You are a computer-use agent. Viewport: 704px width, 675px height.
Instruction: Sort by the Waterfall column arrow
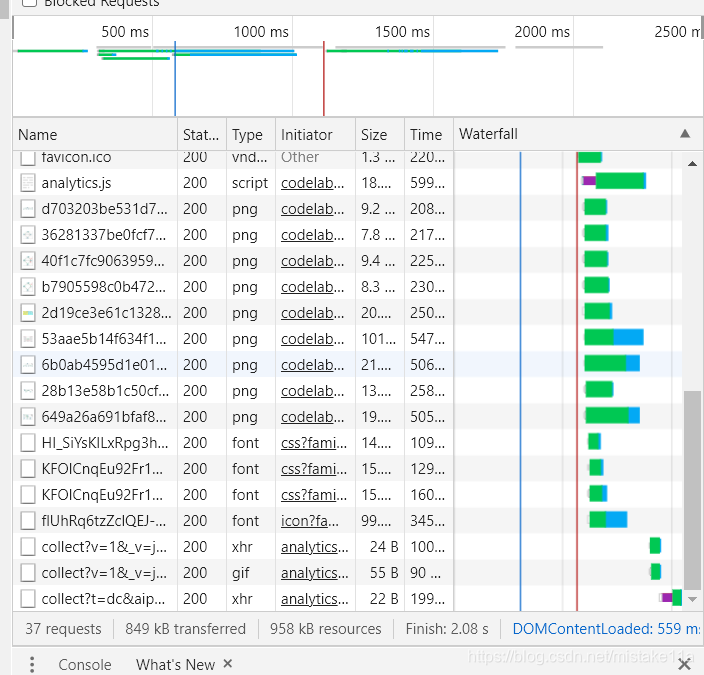[x=685, y=134]
